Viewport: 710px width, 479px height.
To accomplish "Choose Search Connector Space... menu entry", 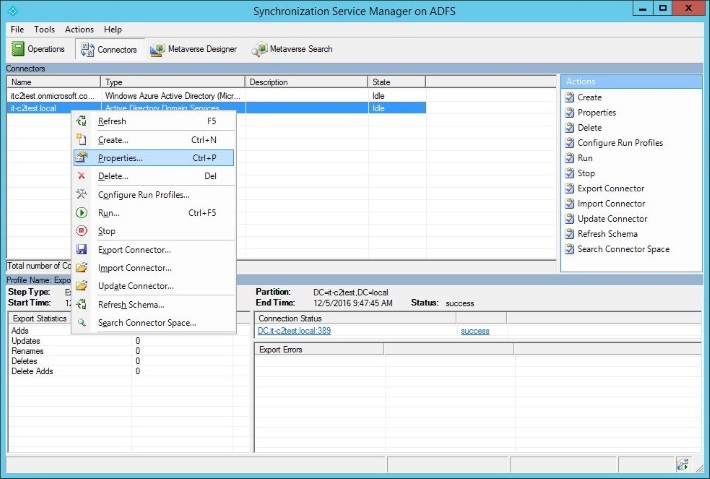I will pyautogui.click(x=154, y=323).
